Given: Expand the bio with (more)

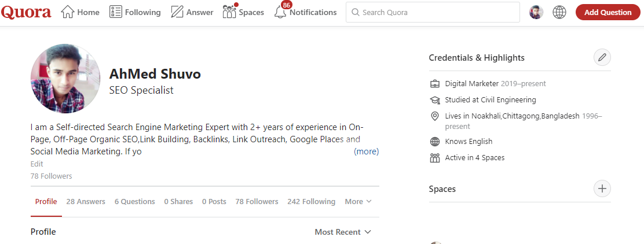Looking at the screenshot, I should coord(366,151).
